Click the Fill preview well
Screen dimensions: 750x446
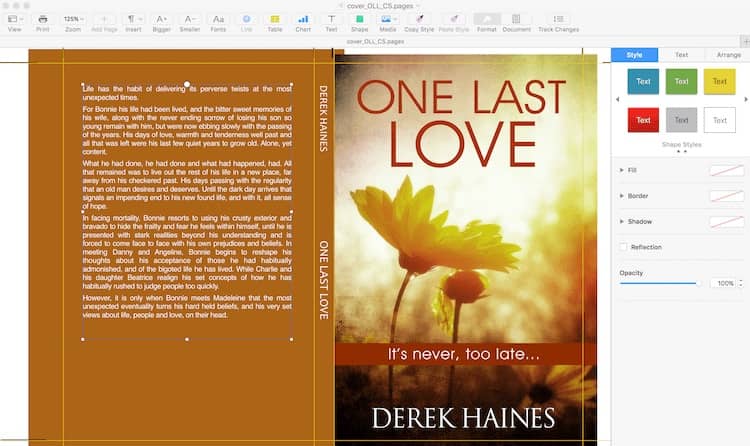pyautogui.click(x=727, y=170)
